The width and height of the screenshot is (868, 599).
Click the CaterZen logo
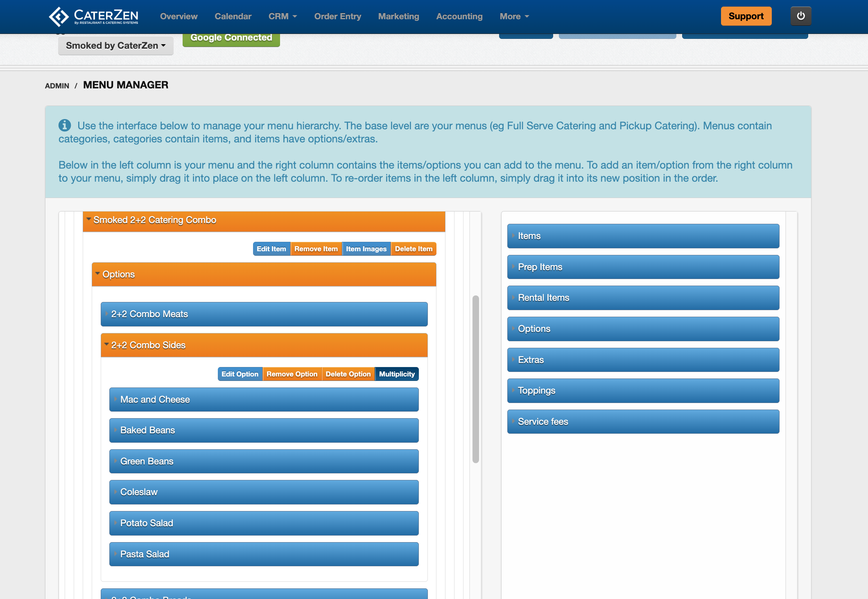[x=94, y=16]
